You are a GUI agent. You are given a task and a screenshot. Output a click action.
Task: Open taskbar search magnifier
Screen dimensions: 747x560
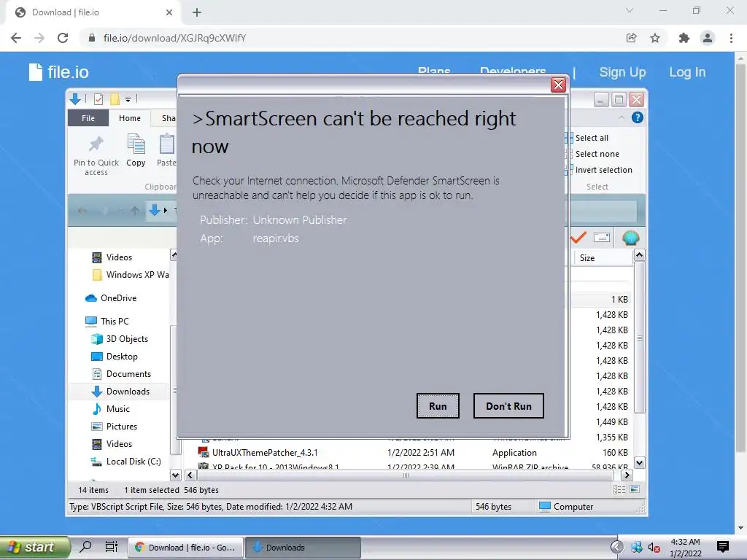(x=85, y=547)
